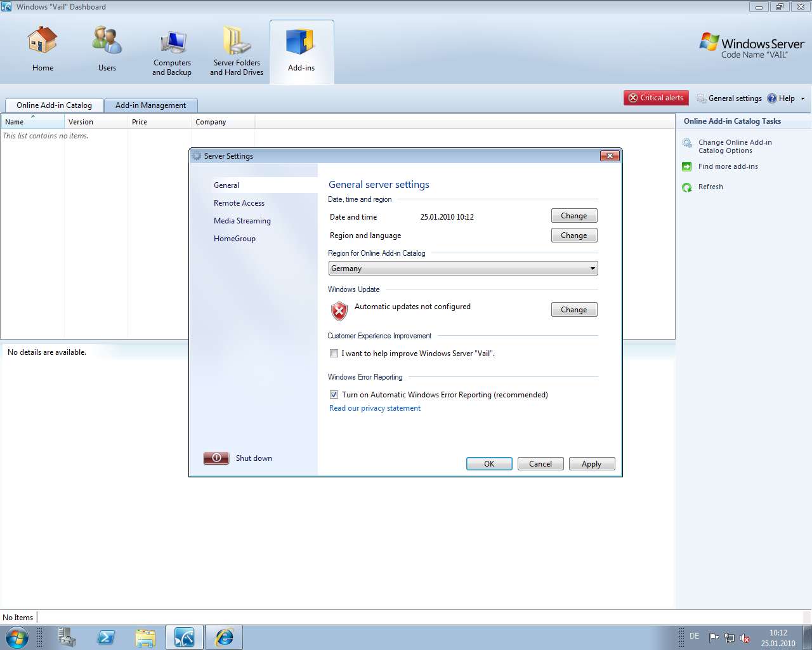Open Server Folders and Hard Drives
The height and width of the screenshot is (650, 812).
point(237,51)
